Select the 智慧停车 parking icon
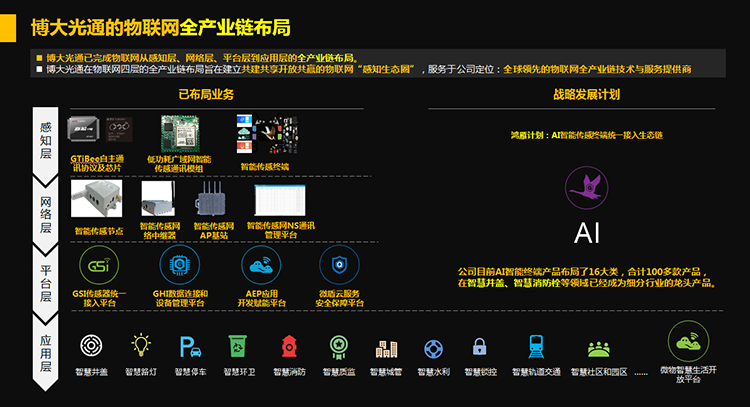Viewport: 750px width, 407px height. click(x=190, y=347)
